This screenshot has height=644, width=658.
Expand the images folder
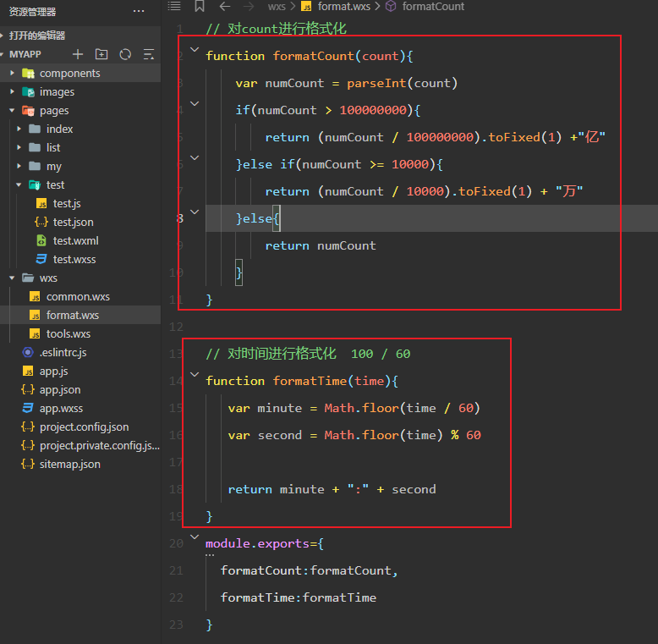coord(12,91)
